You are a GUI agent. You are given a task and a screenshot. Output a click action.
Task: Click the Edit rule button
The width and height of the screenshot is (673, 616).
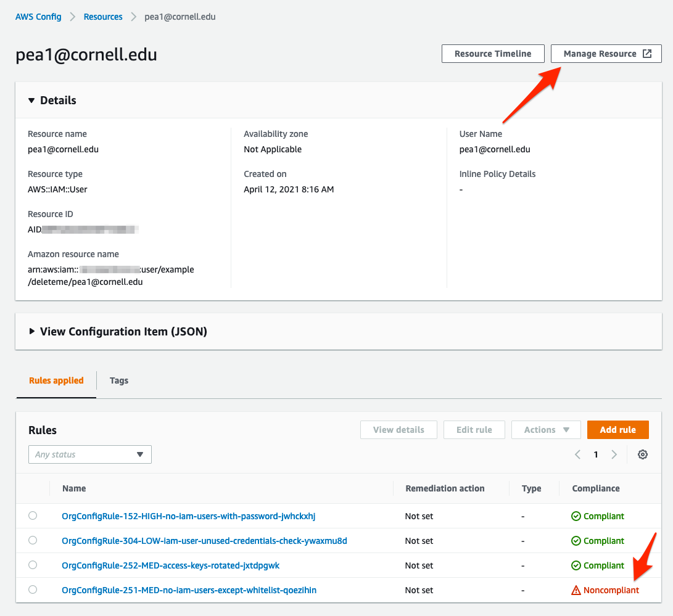pyautogui.click(x=474, y=430)
